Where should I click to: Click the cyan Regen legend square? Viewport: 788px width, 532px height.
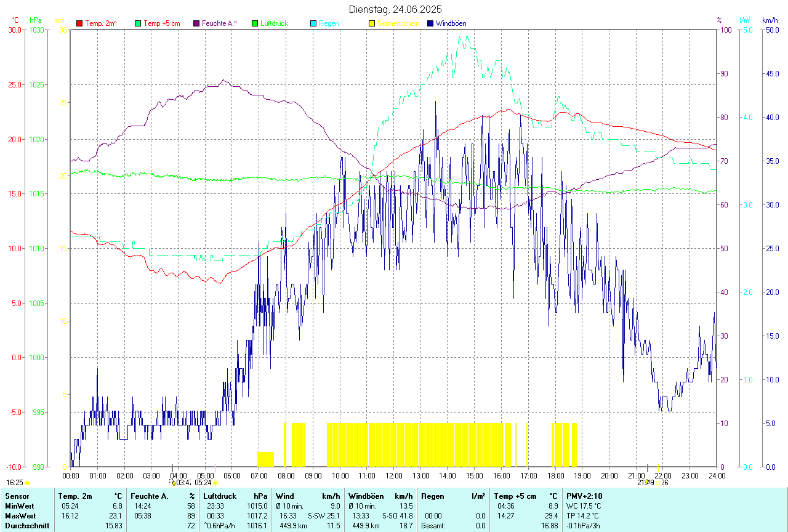point(313,23)
